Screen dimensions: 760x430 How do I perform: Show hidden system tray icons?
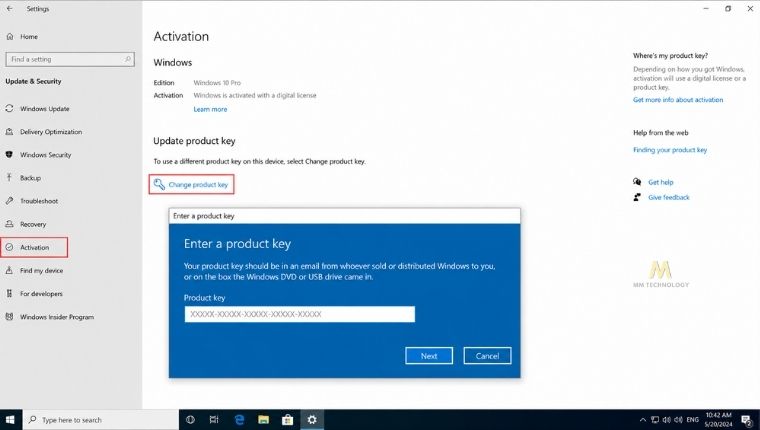(643, 420)
